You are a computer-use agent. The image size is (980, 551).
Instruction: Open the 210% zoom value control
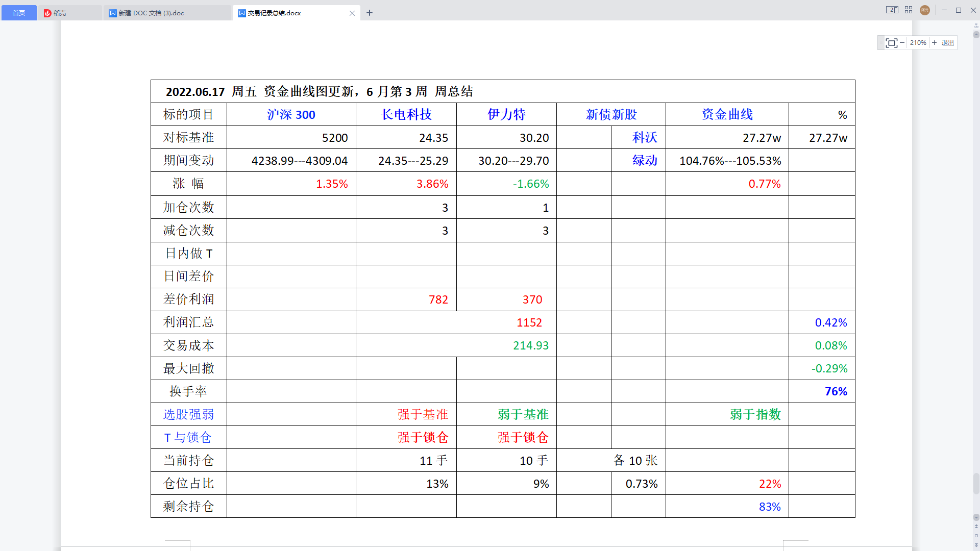918,43
